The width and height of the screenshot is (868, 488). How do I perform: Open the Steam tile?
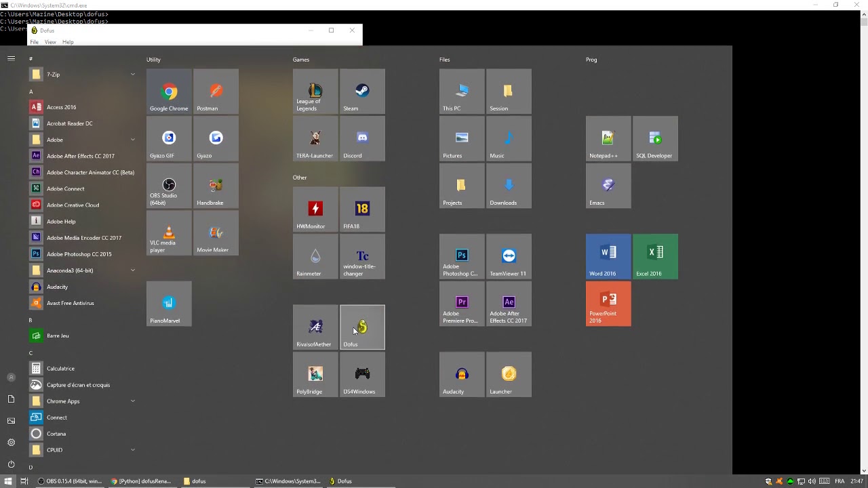click(x=362, y=91)
